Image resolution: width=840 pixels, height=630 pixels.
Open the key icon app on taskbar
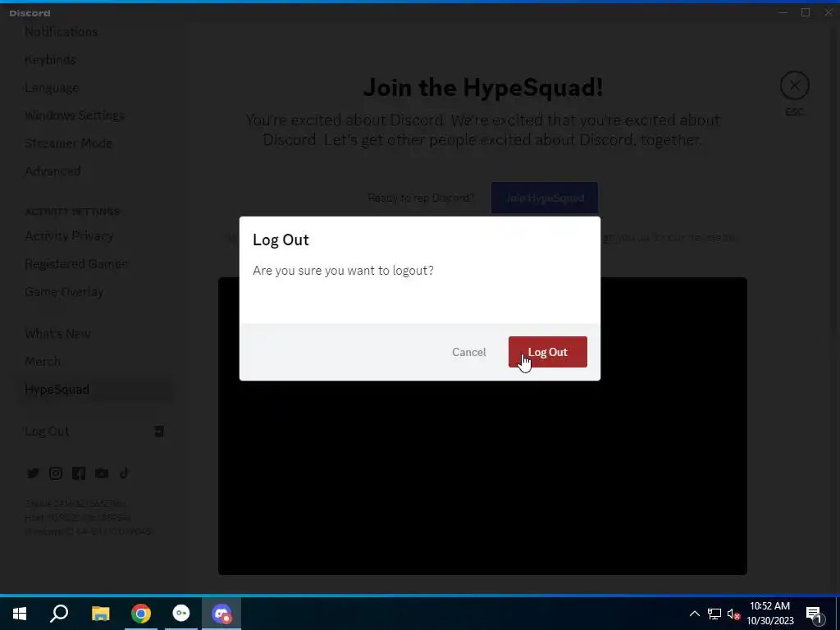(x=181, y=614)
